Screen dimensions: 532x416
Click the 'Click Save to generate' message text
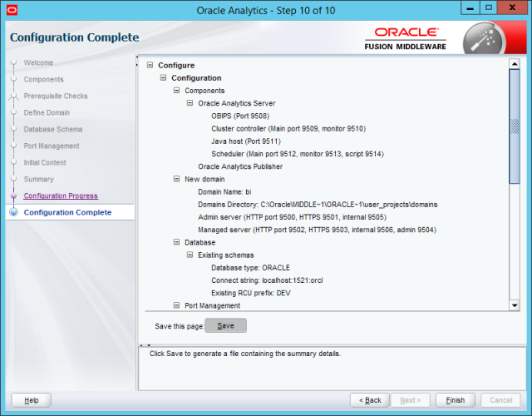point(245,354)
